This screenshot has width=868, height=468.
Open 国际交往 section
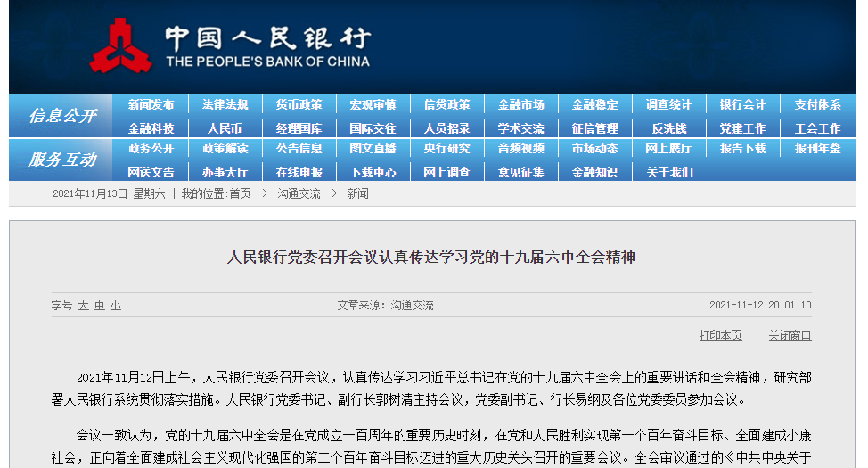pos(373,128)
